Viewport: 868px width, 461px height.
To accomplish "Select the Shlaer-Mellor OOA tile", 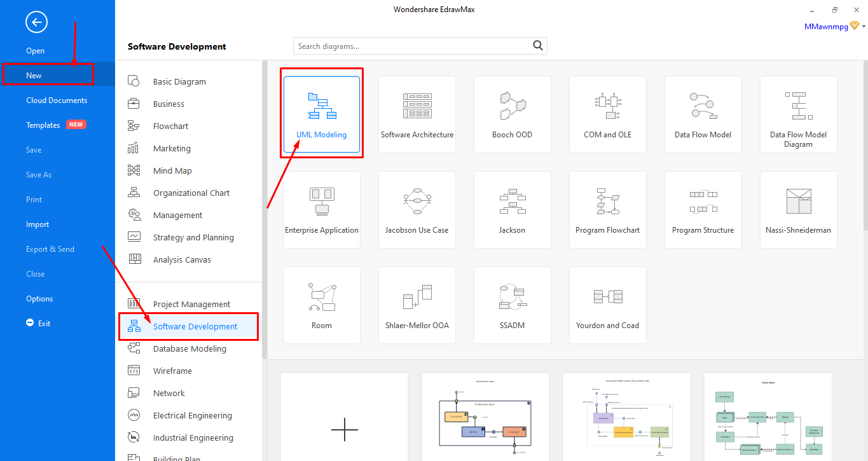I will click(417, 305).
